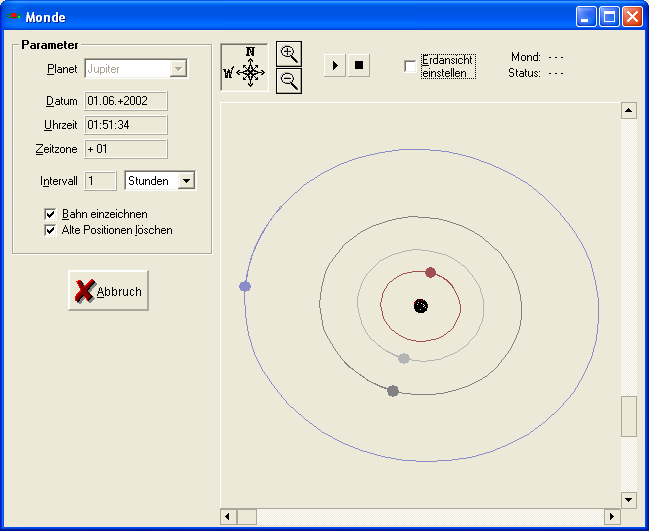Click the black Jupiter planet disk
This screenshot has height=531, width=649.
point(421,306)
